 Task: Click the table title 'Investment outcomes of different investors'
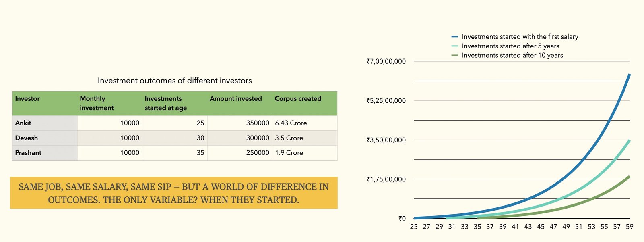(x=175, y=81)
